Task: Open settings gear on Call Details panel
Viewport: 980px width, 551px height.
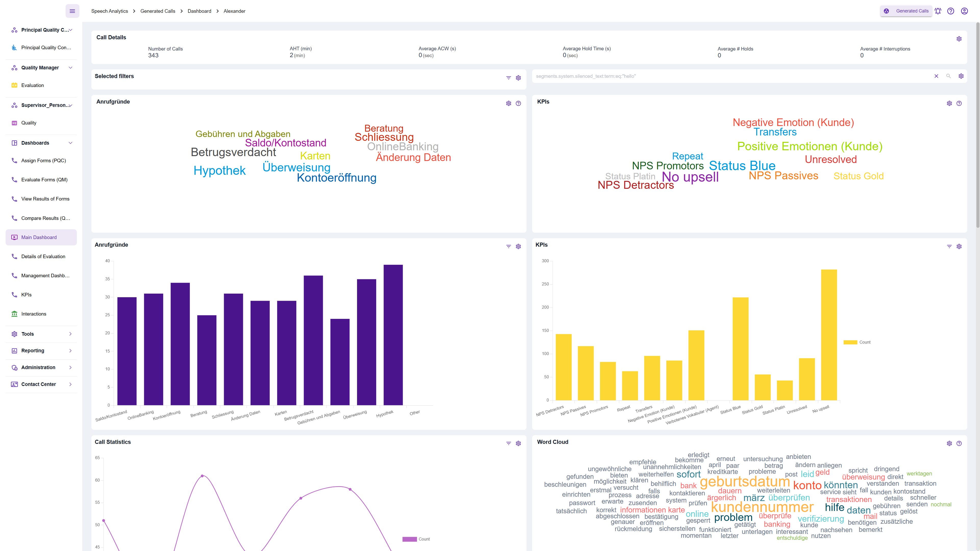Action: (x=959, y=39)
